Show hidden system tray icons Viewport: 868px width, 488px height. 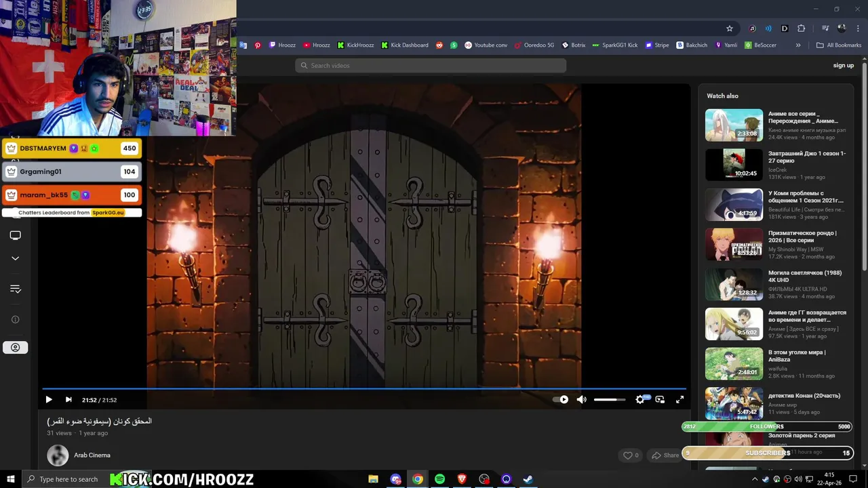755,479
